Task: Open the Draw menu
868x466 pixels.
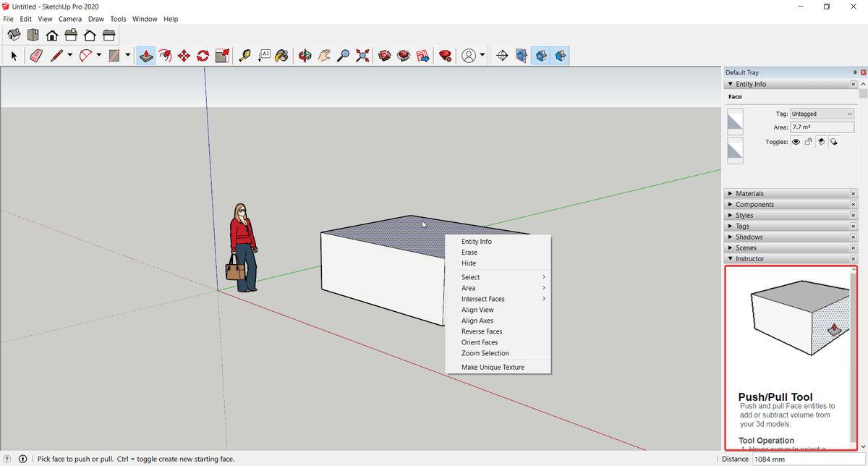Action: 96,19
